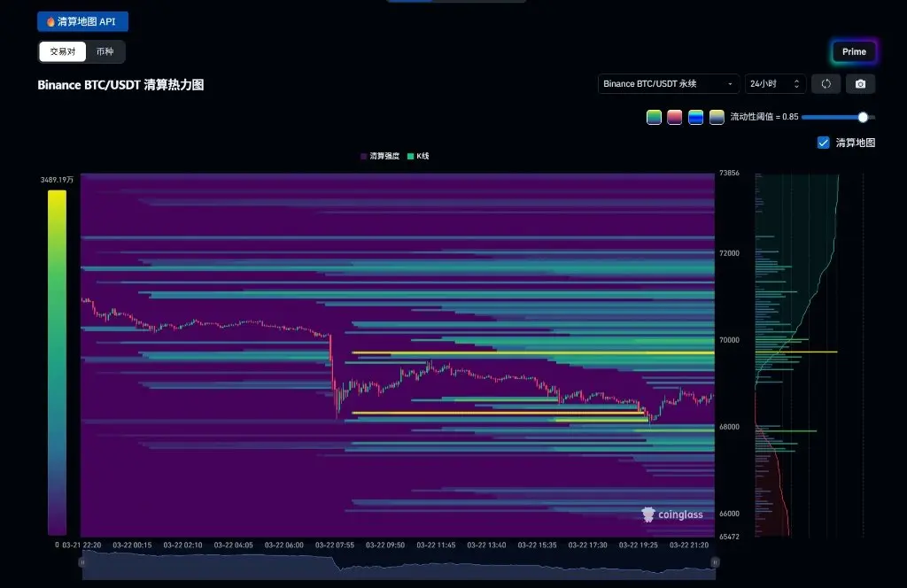
Task: Click the Binance BTC/USDT 清算热力图 title
Action: (120, 85)
